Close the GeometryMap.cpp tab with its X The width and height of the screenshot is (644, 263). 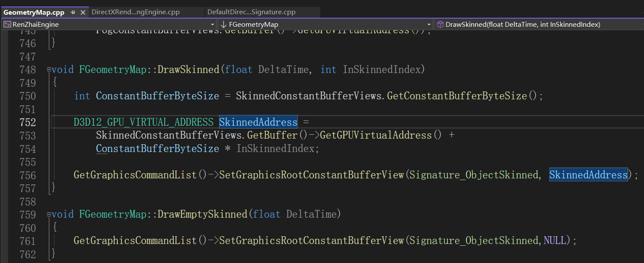tap(83, 13)
